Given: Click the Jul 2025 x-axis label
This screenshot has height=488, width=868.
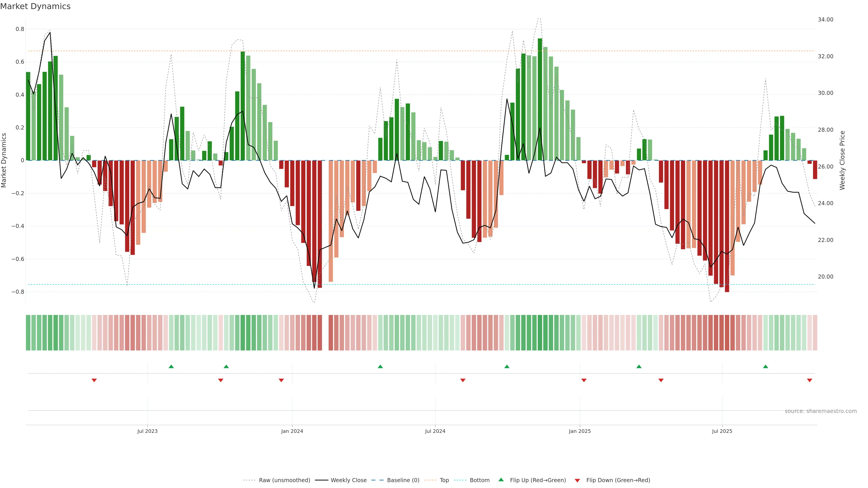Looking at the screenshot, I should click(722, 431).
